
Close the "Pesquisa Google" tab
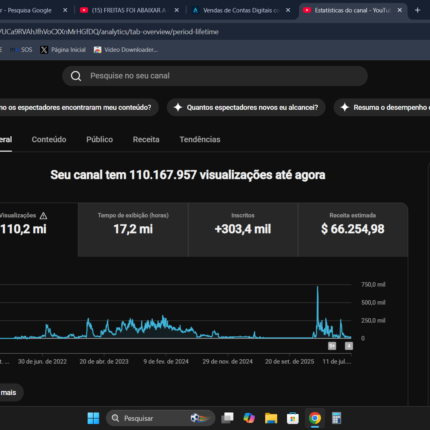pyautogui.click(x=65, y=10)
